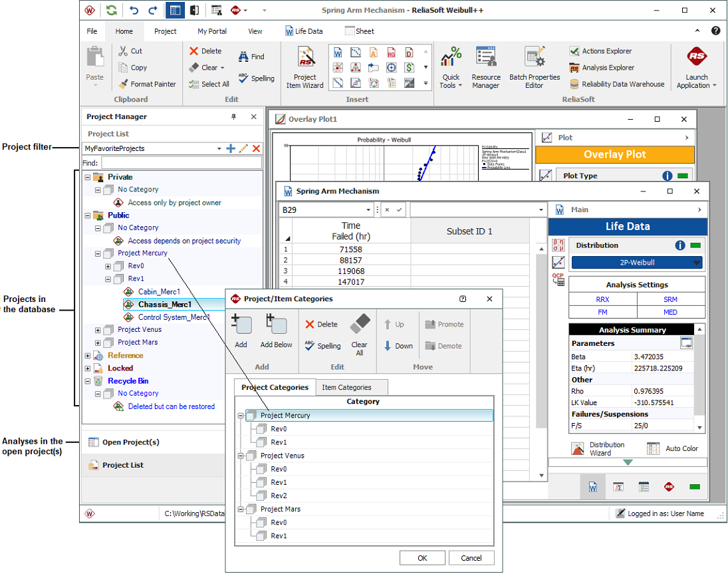Click the Find input field
Image resolution: width=728 pixels, height=574 pixels.
(181, 163)
